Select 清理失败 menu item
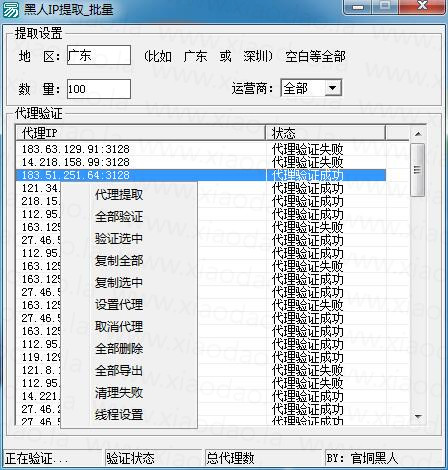The width and height of the screenshot is (448, 470). pos(119,393)
